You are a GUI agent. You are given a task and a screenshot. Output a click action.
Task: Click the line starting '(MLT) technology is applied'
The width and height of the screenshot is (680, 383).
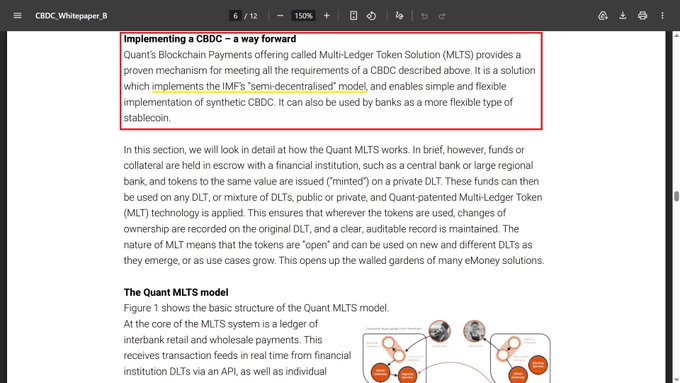[315, 213]
